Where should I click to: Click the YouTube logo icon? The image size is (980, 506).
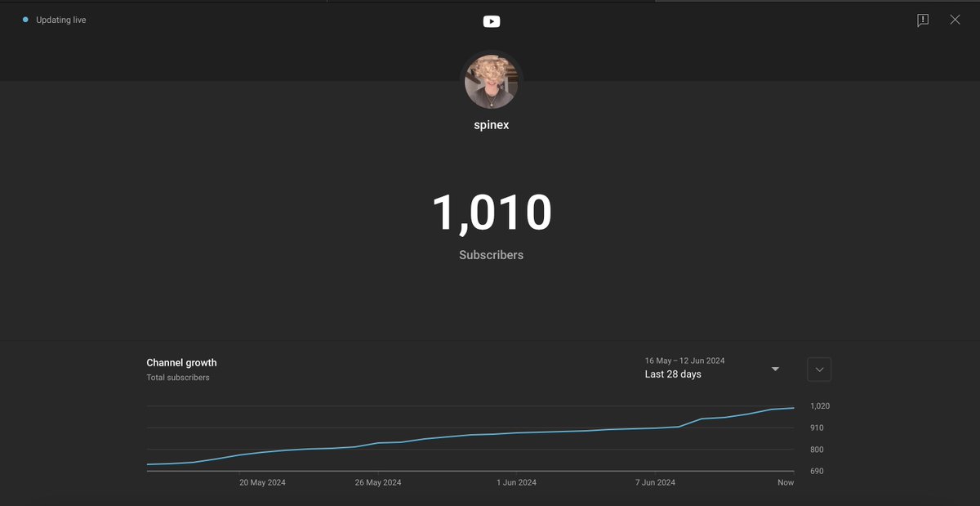tap(491, 20)
